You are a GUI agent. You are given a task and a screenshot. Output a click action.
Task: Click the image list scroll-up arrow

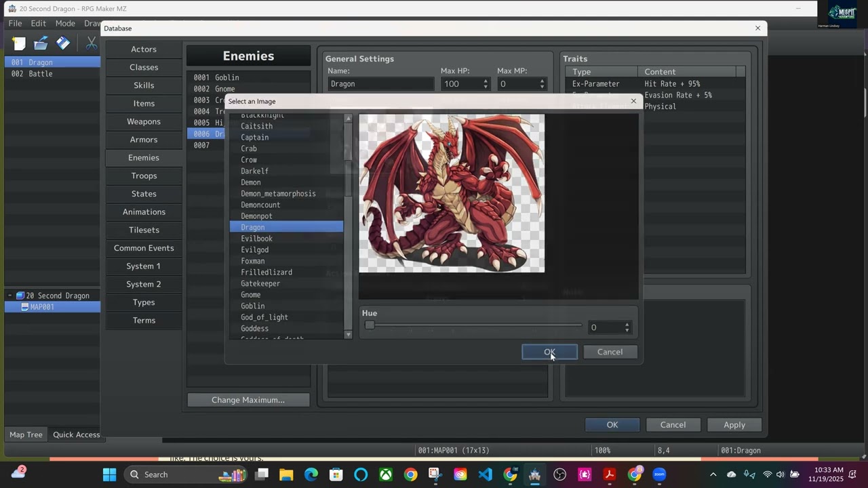click(x=349, y=119)
